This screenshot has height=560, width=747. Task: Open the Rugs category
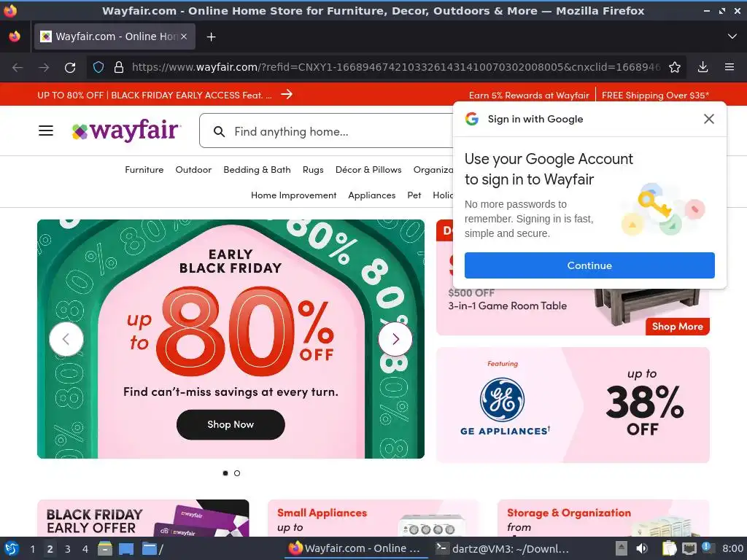click(313, 169)
